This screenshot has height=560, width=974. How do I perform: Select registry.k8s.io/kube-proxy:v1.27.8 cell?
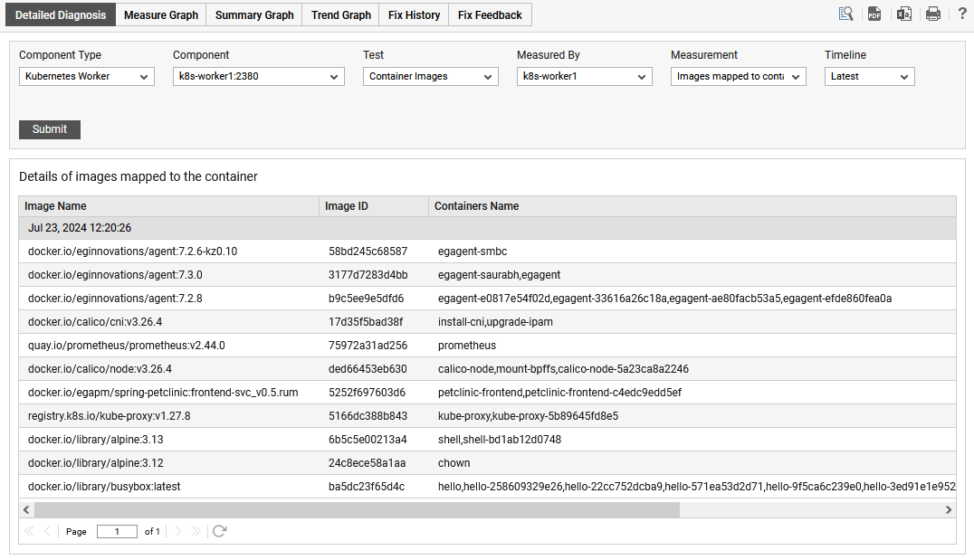pyautogui.click(x=110, y=416)
